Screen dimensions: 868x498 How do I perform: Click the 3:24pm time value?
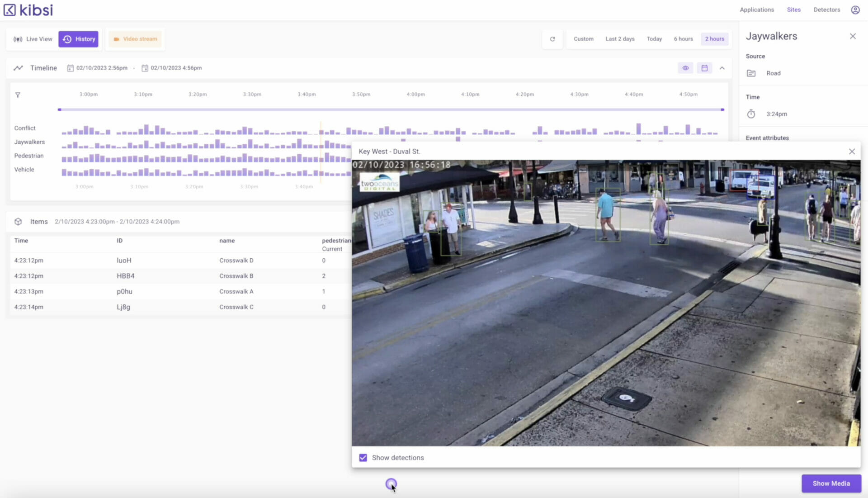click(776, 114)
